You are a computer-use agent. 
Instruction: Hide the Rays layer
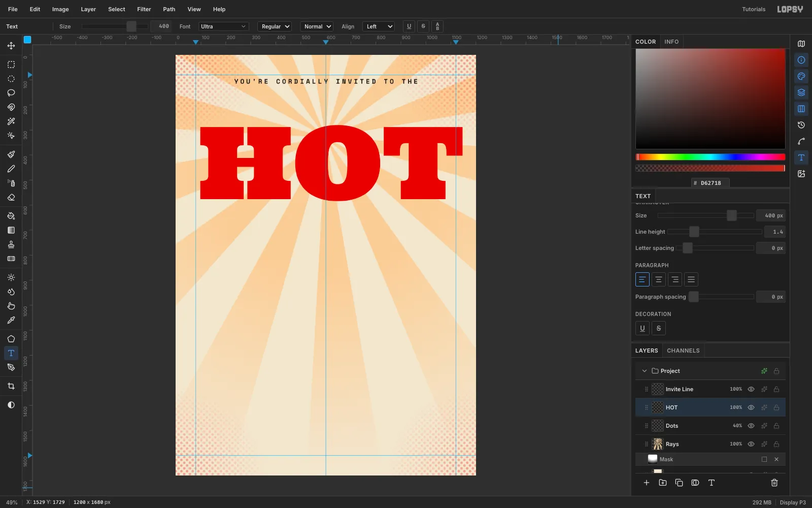[751, 444]
